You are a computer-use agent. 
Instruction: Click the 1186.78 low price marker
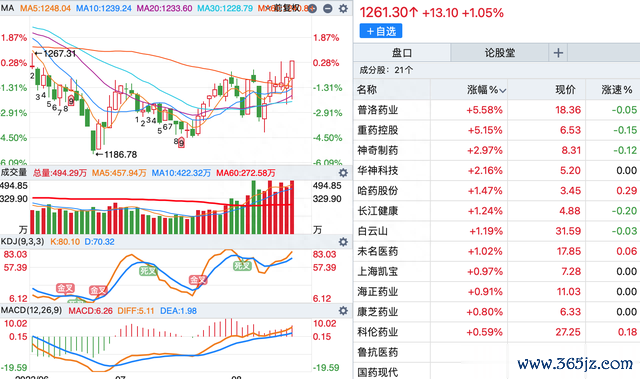point(116,155)
